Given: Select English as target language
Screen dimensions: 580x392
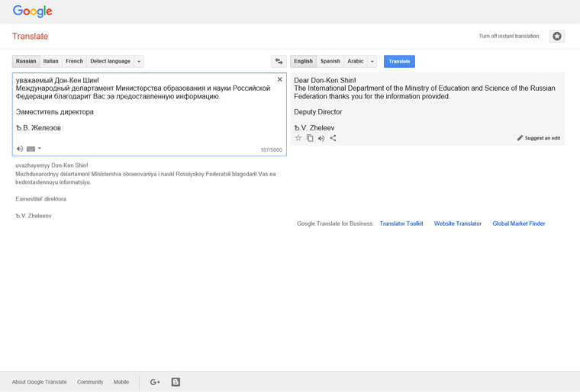Looking at the screenshot, I should point(303,61).
